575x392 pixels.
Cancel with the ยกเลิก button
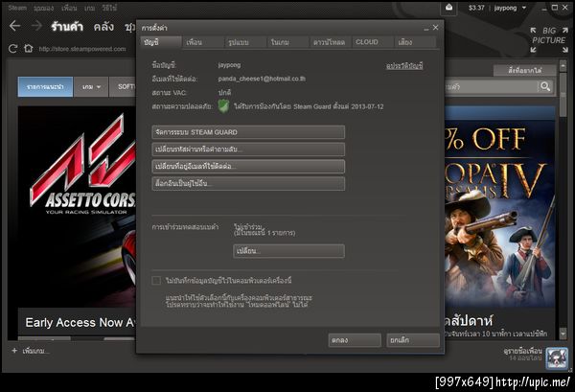[x=413, y=340]
